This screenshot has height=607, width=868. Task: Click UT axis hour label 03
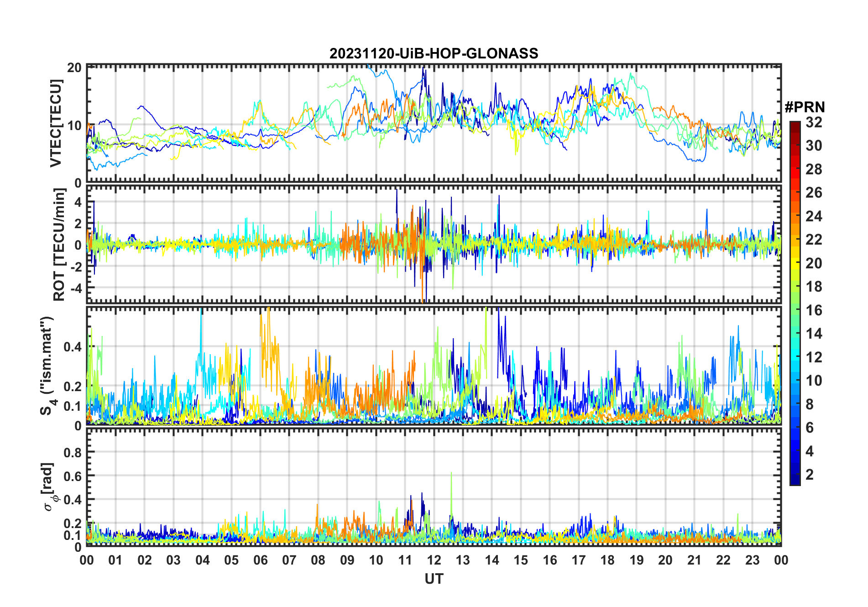coord(173,560)
